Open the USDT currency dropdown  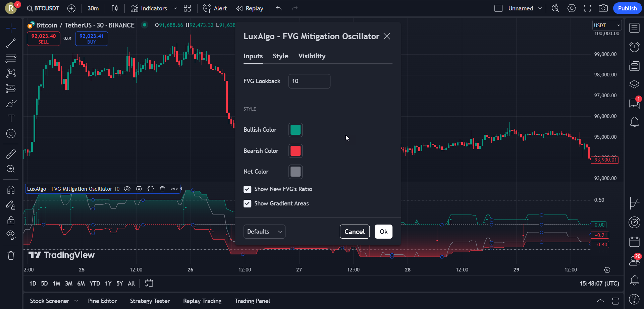[607, 25]
